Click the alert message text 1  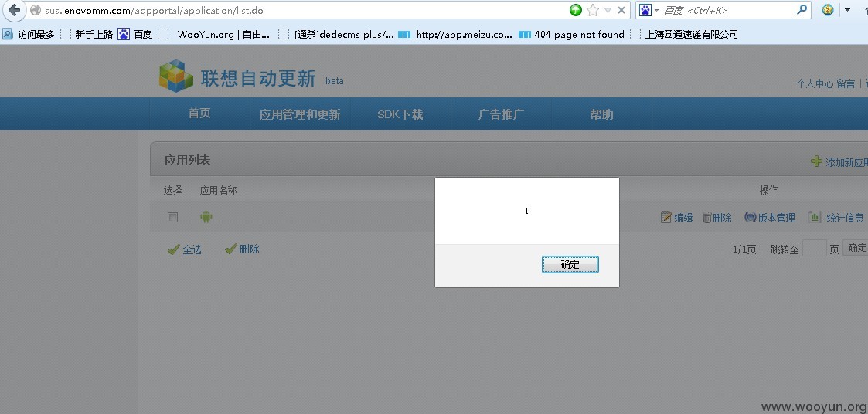coord(526,211)
